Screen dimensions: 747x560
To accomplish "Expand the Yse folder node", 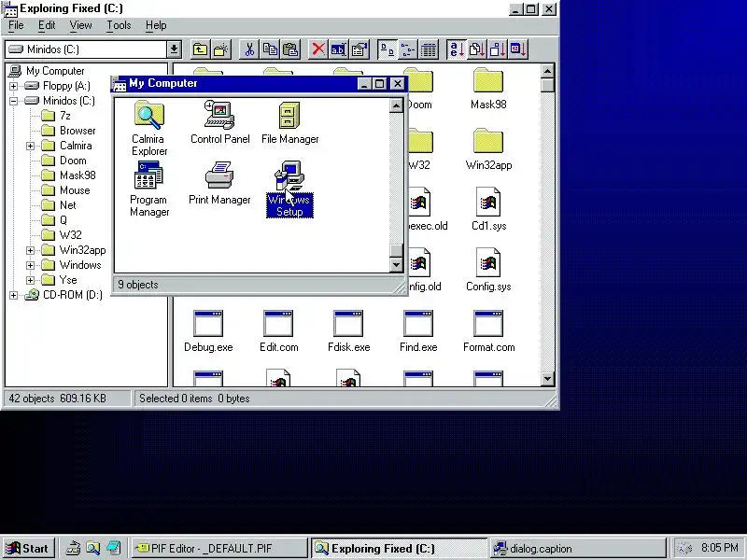I will [x=30, y=280].
